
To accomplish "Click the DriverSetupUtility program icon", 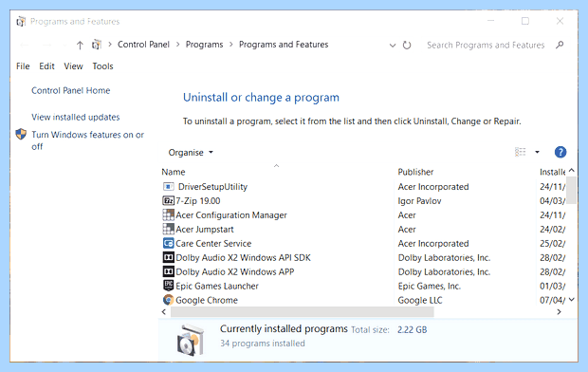I will 169,187.
